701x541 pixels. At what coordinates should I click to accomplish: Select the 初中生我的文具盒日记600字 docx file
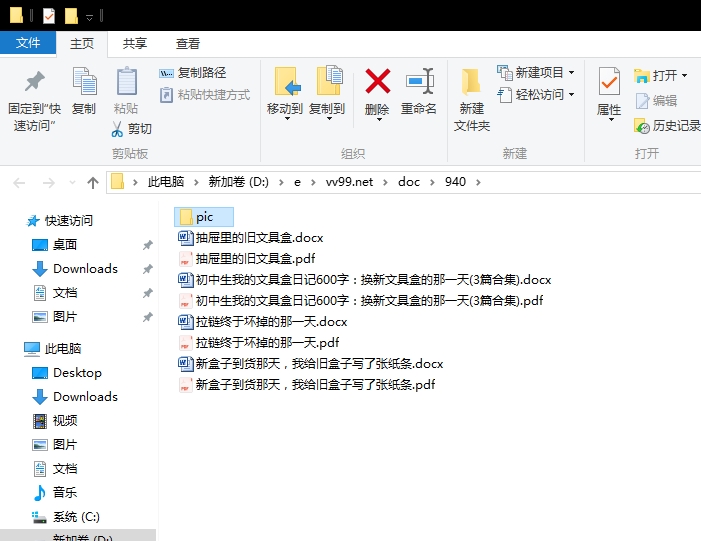(364, 280)
